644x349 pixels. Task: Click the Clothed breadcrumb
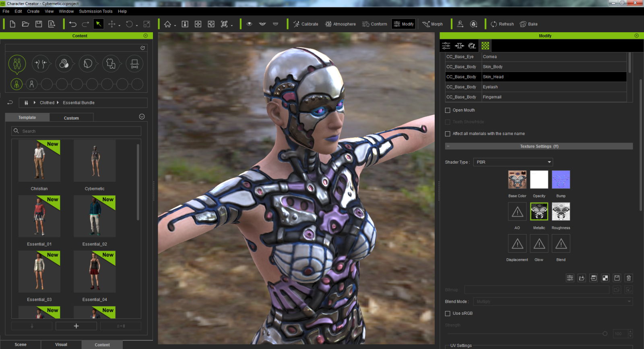point(47,103)
